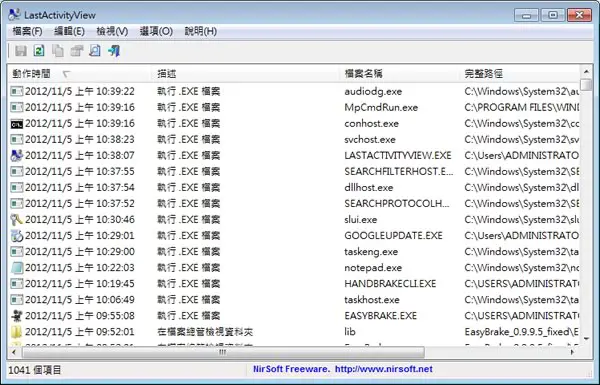Click the LastActivityView title bar app icon

click(14, 15)
